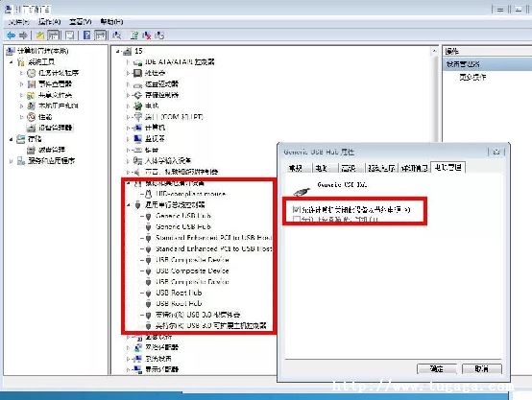Collapse the 系统工具 node in left tree
The height and width of the screenshot is (400, 532).
(x=12, y=62)
